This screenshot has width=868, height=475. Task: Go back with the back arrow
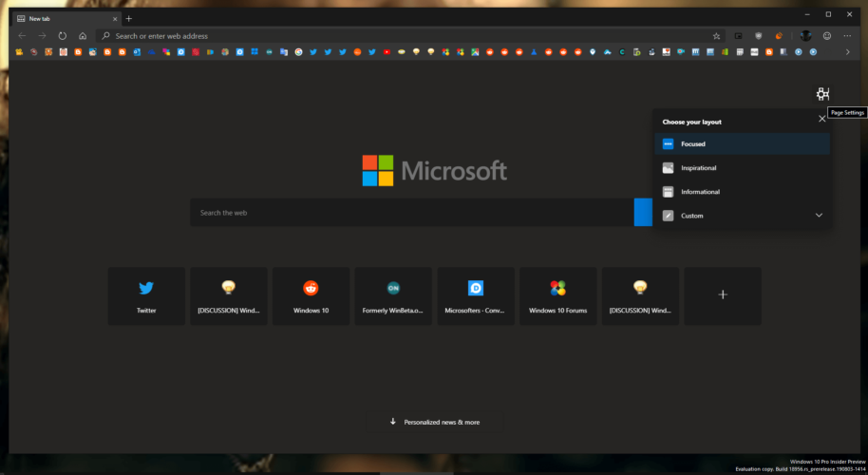pos(22,36)
